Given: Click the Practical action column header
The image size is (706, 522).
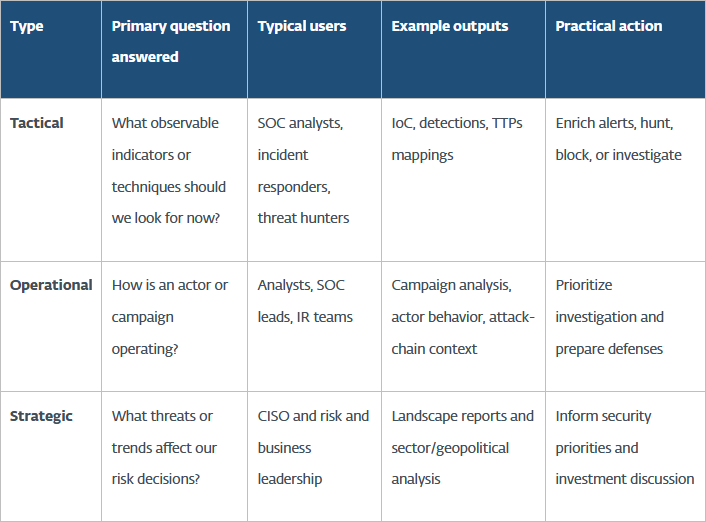Looking at the screenshot, I should pos(625,49).
